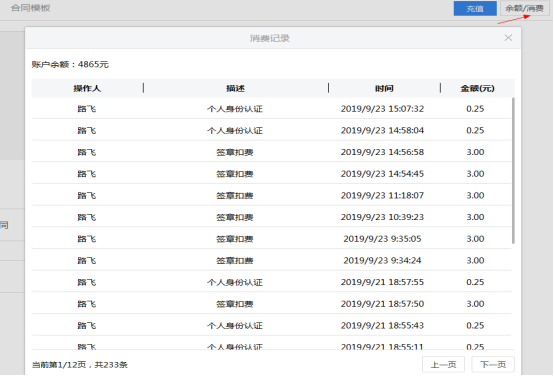Click operator 路飞 in the 18:55:43 row

click(x=87, y=325)
